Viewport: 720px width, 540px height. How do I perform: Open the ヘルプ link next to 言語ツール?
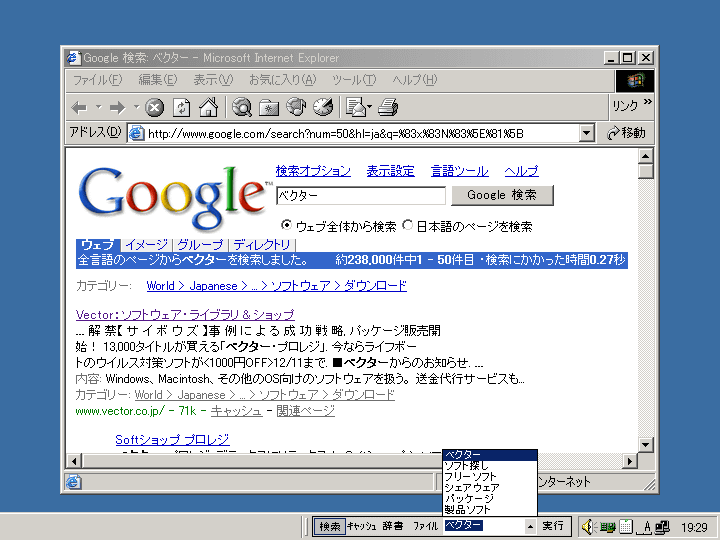tap(521, 171)
